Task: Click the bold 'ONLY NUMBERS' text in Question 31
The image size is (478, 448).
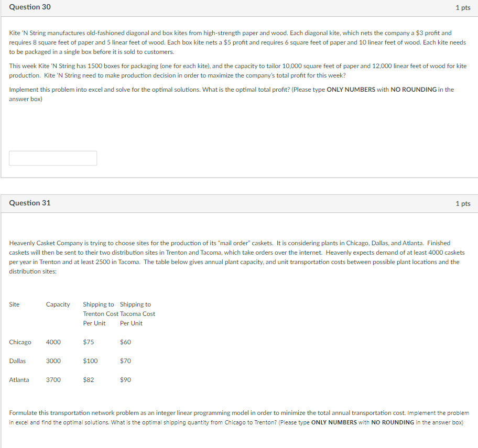Action: [334, 422]
